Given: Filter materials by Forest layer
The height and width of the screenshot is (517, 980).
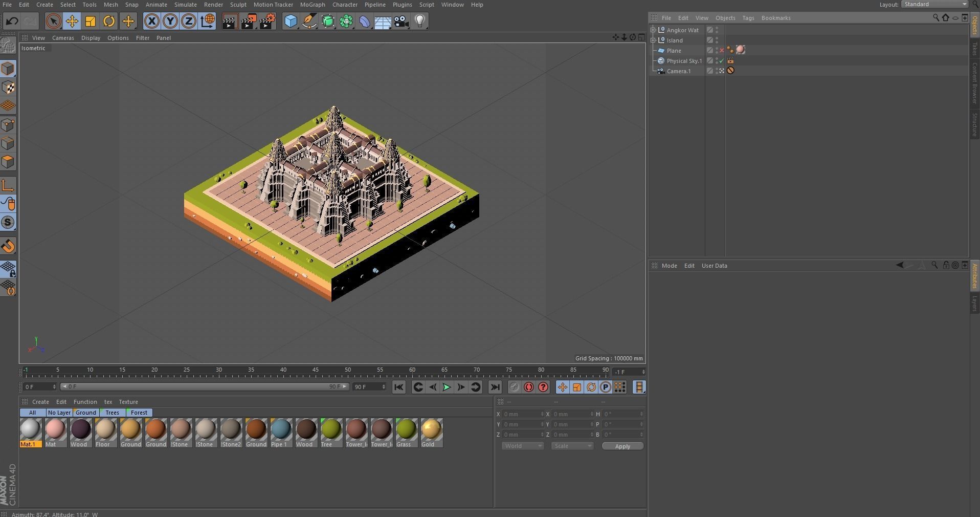Looking at the screenshot, I should click(139, 413).
